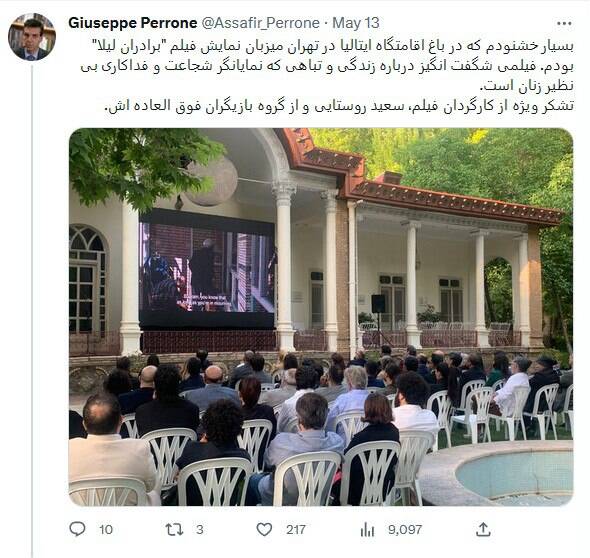Click the share upload icon

click(483, 529)
